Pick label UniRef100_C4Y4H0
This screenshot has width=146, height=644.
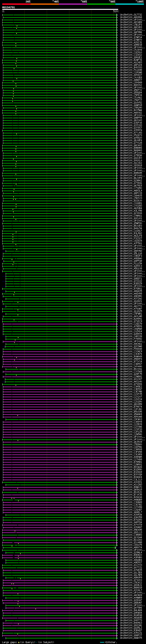(x=131, y=366)
